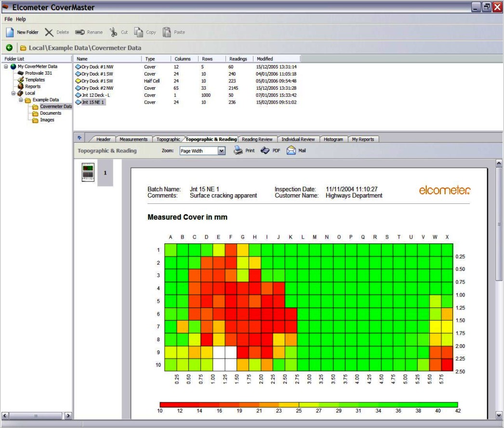This screenshot has width=504, height=428.
Task: Click report scroll-down arrow
Action: tap(499, 415)
